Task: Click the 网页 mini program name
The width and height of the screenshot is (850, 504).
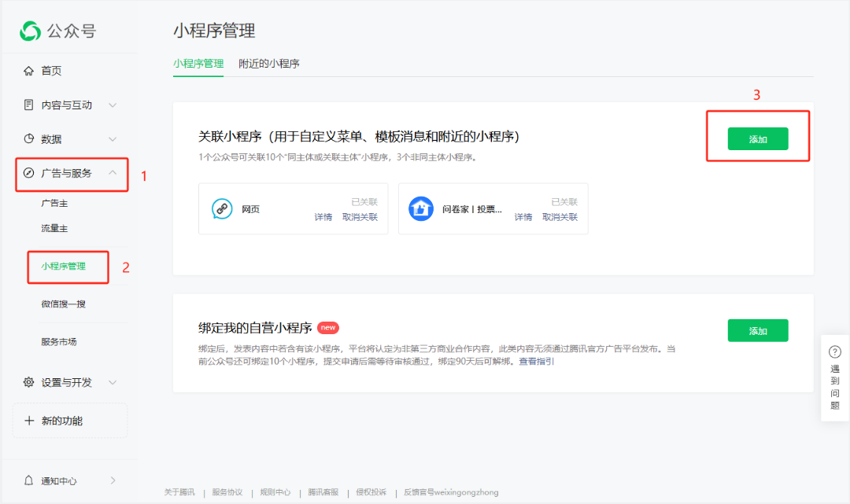Action: [250, 209]
